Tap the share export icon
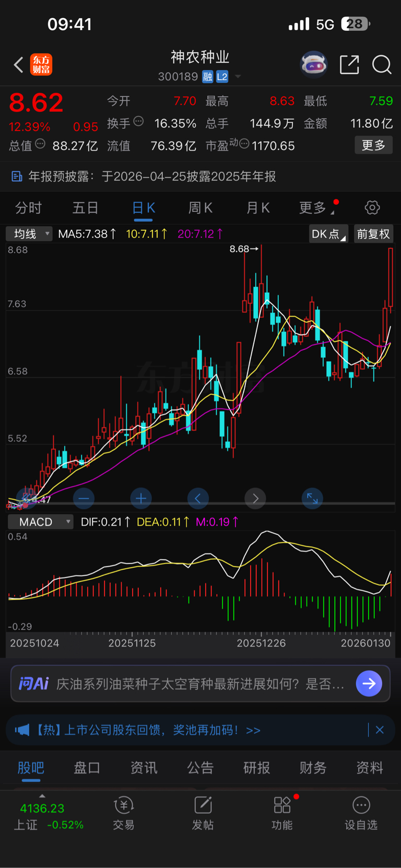Screen dimensions: 401x868 [x=349, y=65]
